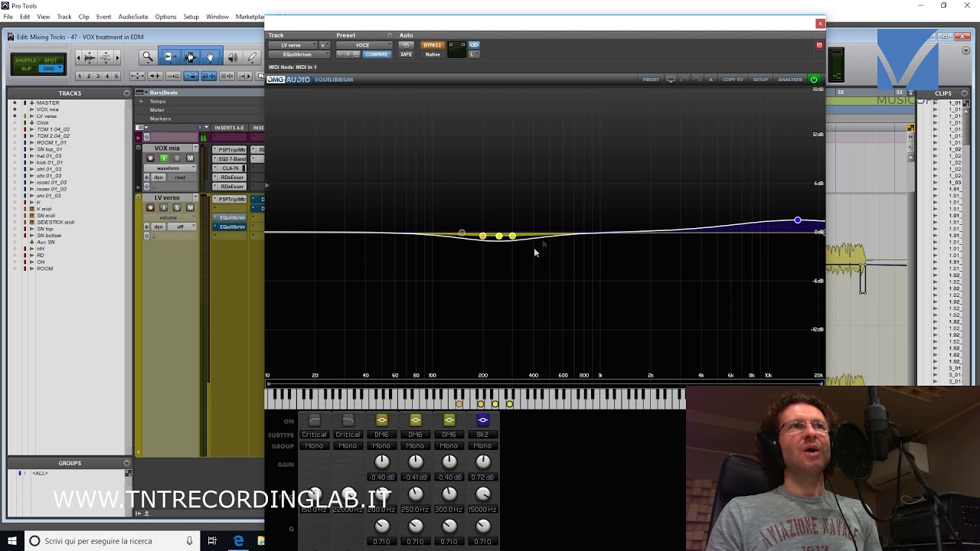
Task: Click the COPY TO button
Action: (733, 80)
